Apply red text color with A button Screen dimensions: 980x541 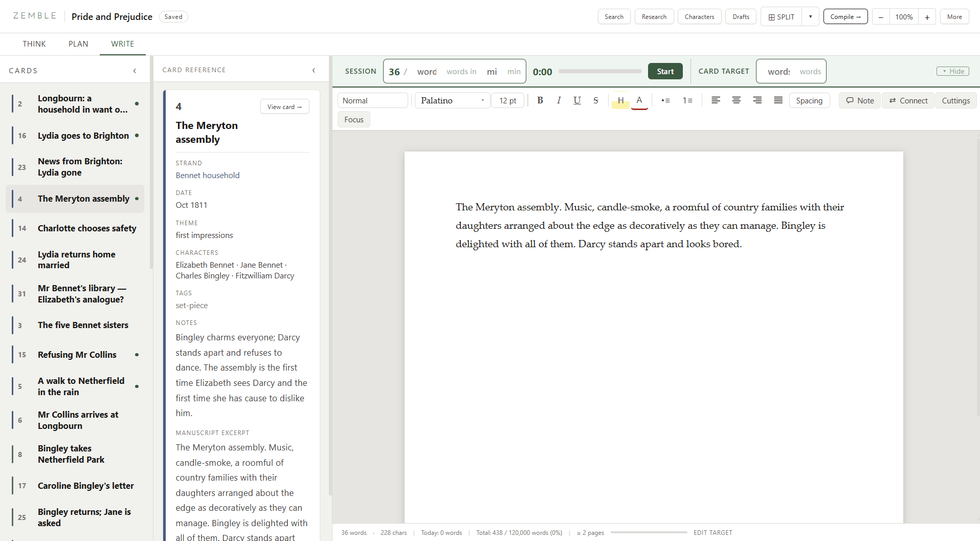pos(639,100)
